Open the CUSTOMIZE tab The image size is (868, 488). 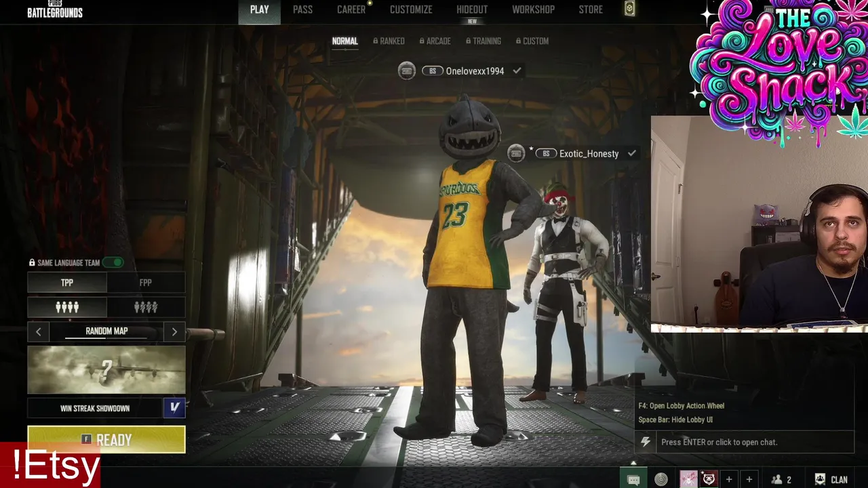point(411,9)
